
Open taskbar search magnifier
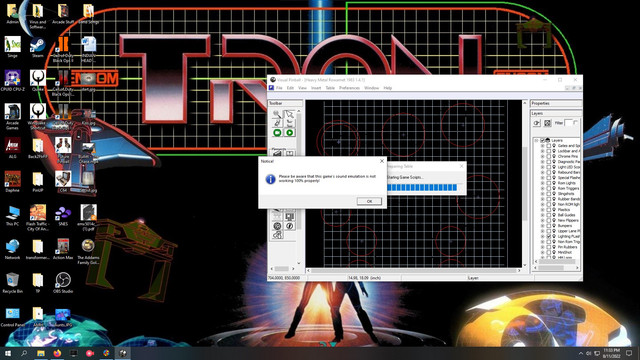pos(24,353)
